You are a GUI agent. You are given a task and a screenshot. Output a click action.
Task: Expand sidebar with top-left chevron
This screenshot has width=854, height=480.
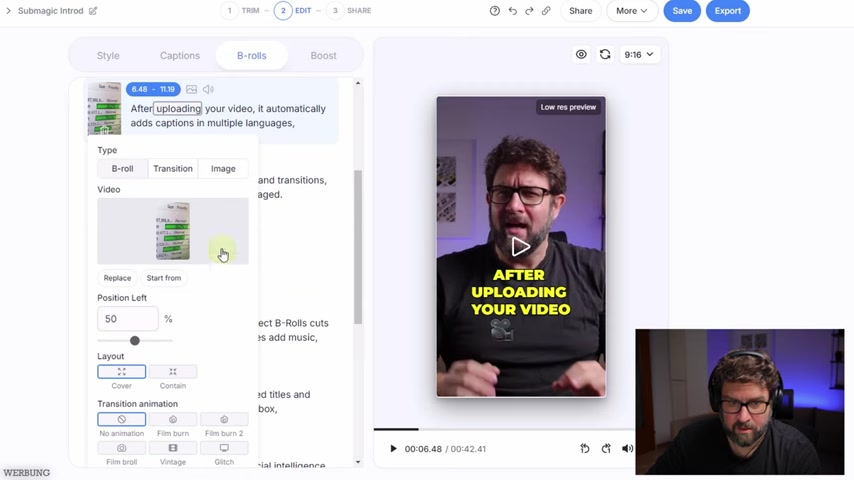coord(8,11)
